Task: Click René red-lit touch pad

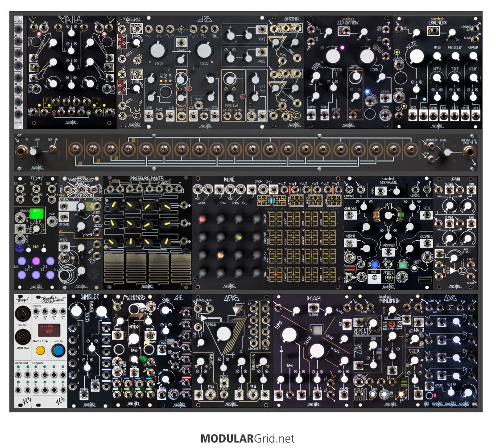Action: point(276,274)
